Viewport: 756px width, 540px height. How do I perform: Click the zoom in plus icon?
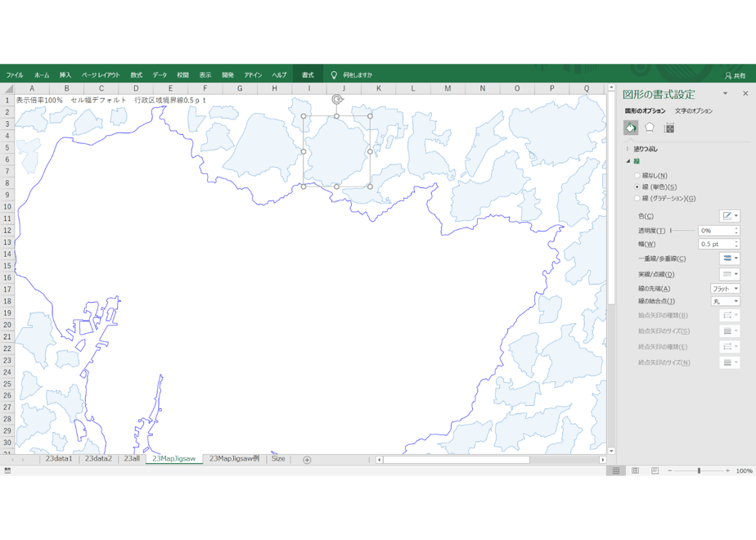[727, 470]
